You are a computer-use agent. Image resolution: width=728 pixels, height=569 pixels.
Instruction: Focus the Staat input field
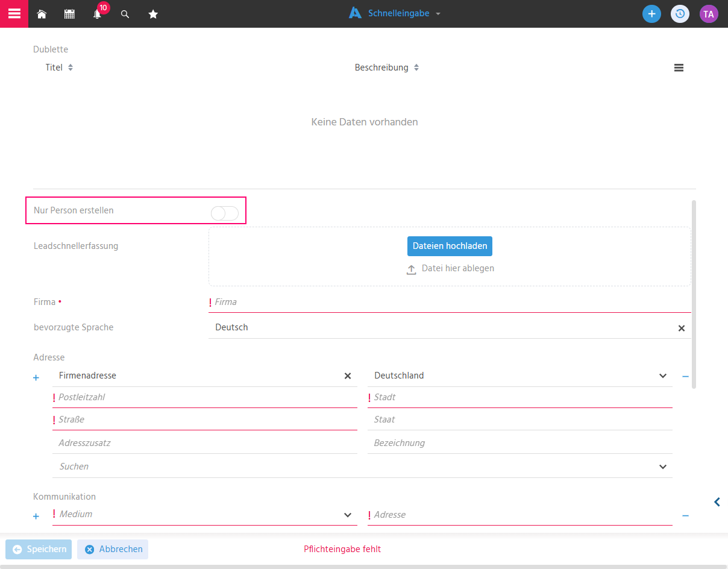pyautogui.click(x=519, y=420)
